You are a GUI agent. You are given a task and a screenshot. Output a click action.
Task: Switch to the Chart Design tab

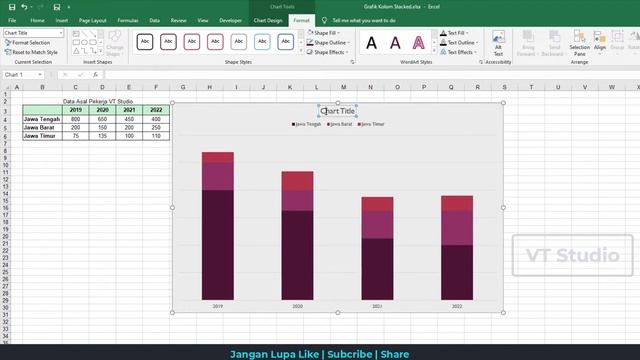[268, 20]
